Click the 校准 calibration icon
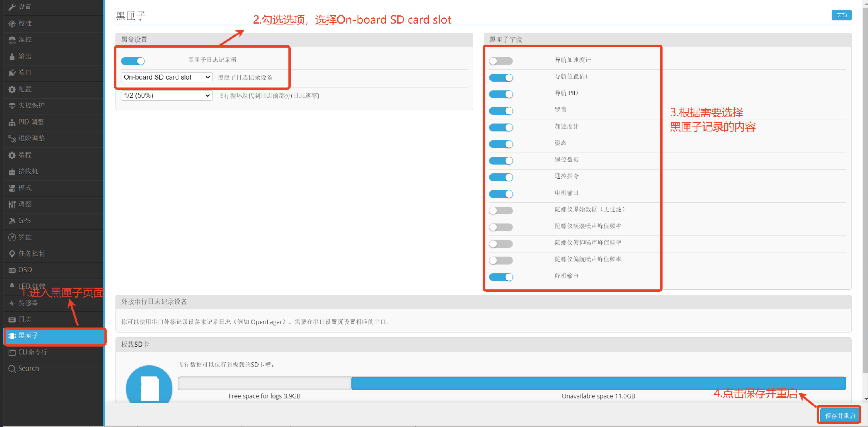 point(12,23)
